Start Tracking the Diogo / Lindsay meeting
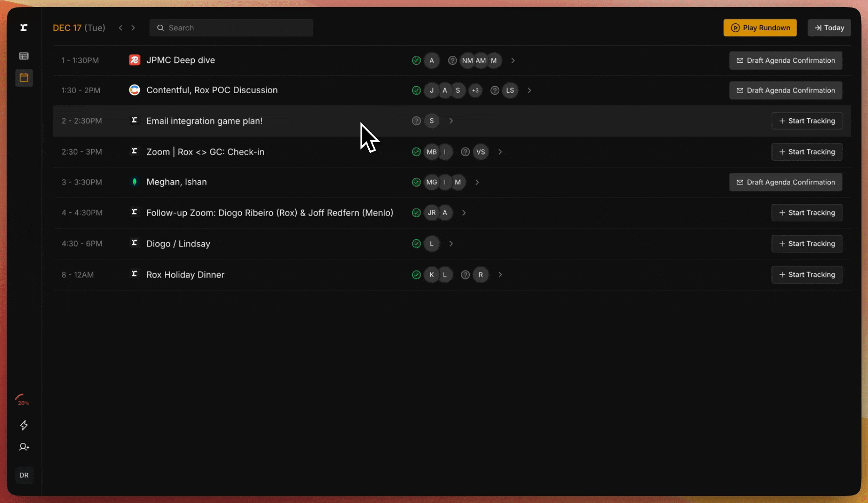This screenshot has width=868, height=503. tap(807, 244)
